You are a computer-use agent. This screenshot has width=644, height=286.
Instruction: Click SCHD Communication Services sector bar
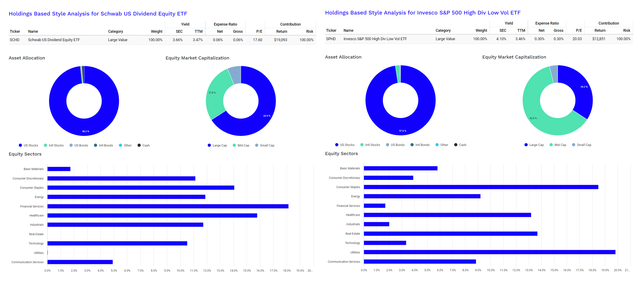pyautogui.click(x=80, y=262)
